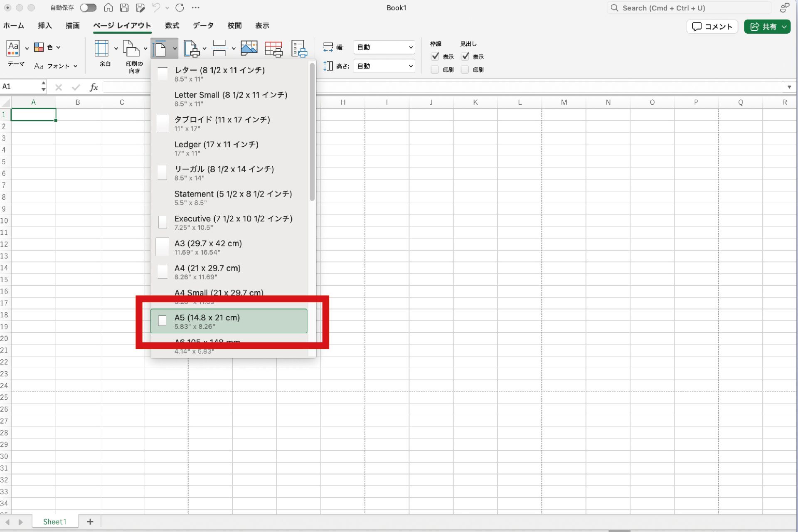Click the Margins (余白) icon
798x532 pixels.
pyautogui.click(x=101, y=49)
